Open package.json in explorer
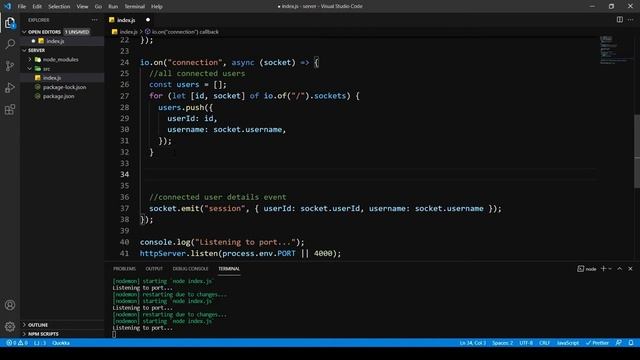This screenshot has height=360, width=640. pos(58,96)
